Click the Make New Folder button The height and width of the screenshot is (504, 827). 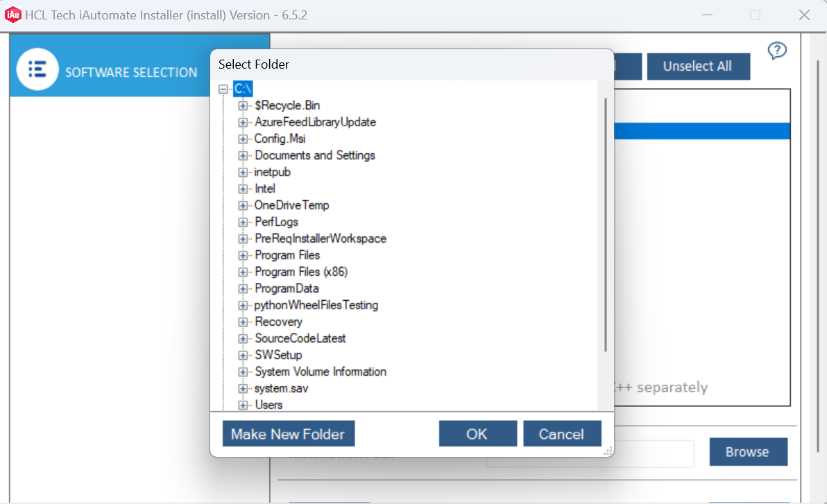pyautogui.click(x=289, y=433)
